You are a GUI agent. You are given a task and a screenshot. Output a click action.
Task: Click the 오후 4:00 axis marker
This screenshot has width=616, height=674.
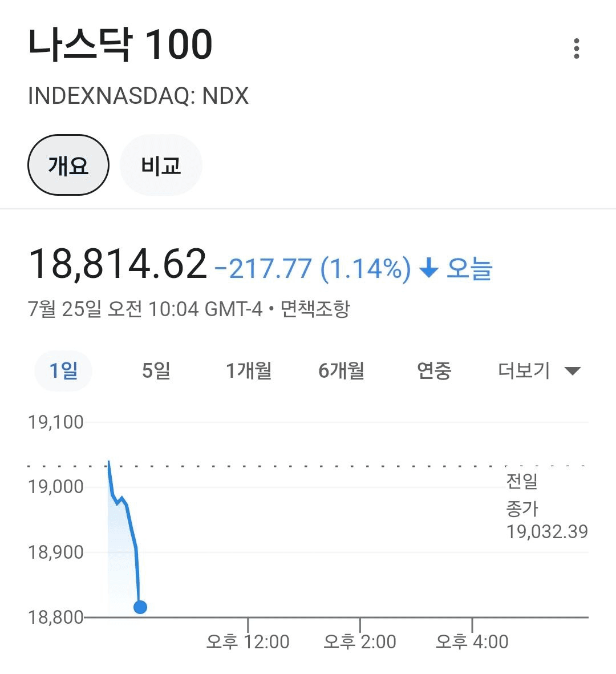pyautogui.click(x=472, y=642)
